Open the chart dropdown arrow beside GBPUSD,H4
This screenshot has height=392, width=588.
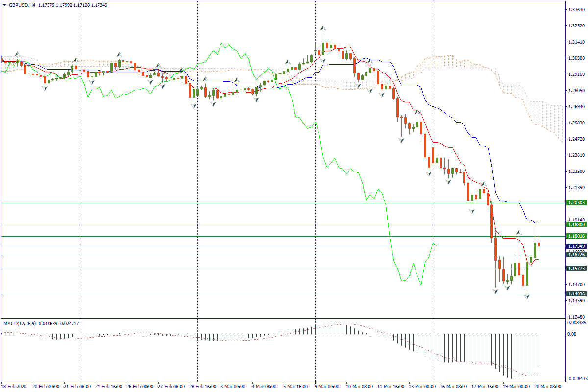(x=5, y=5)
